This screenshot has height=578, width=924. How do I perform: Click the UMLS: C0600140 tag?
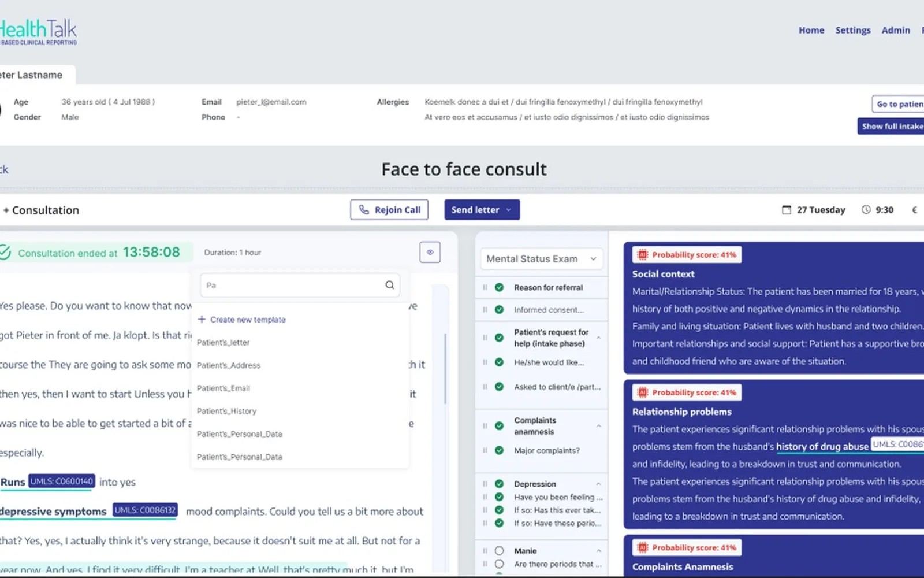pos(62,481)
